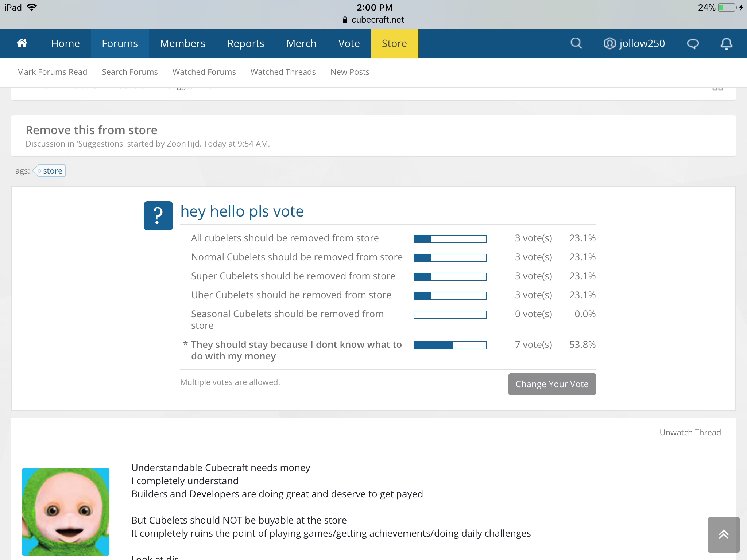This screenshot has height=560, width=747.
Task: Click 'Uber Cubelets should be removed from store' text
Action: [291, 295]
